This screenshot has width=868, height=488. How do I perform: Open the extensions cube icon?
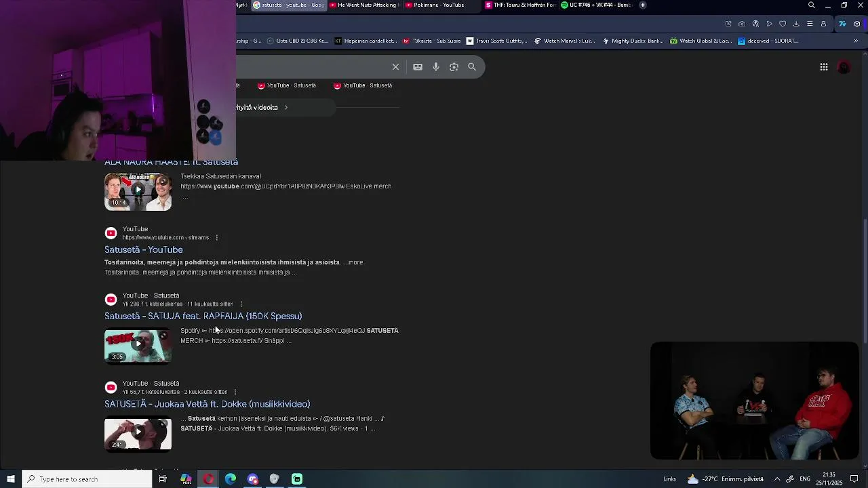[857, 24]
